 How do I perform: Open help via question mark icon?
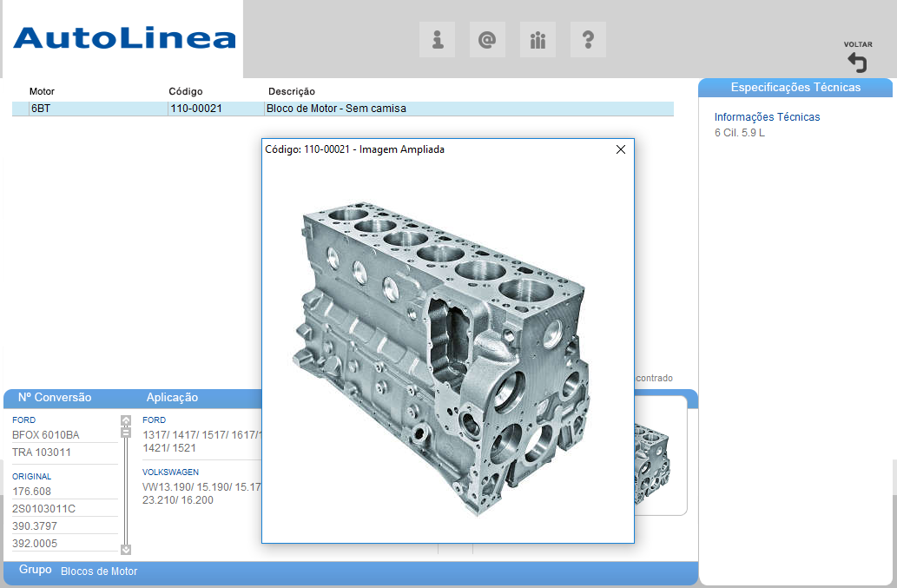coord(588,40)
